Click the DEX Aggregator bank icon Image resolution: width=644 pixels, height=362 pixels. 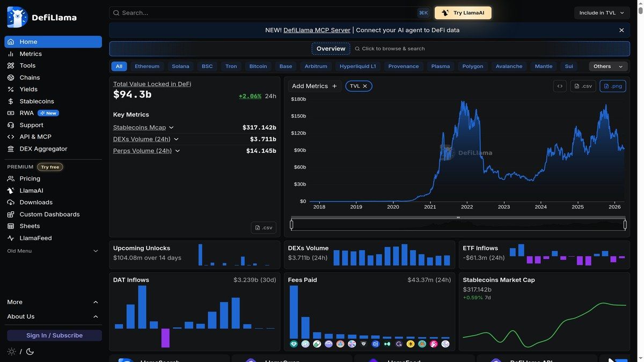[10, 148]
